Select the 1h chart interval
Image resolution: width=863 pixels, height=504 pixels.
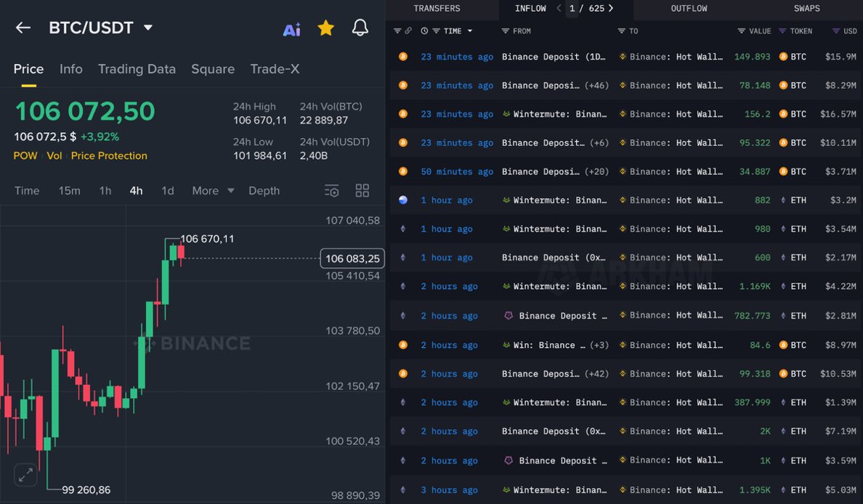tap(105, 190)
